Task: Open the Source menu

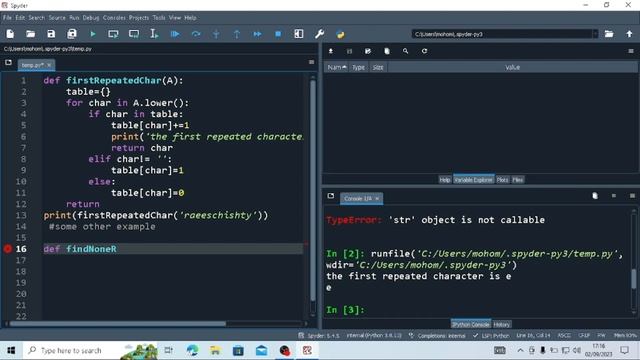Action: point(57,18)
